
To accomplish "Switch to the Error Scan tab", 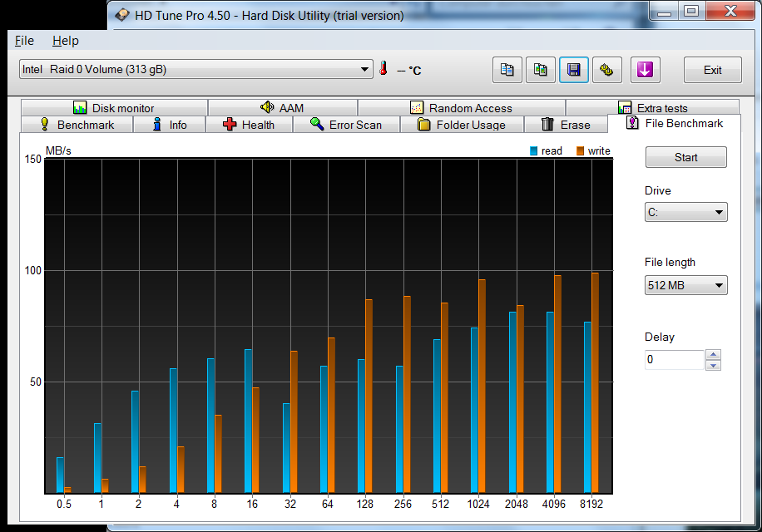I will [x=346, y=125].
